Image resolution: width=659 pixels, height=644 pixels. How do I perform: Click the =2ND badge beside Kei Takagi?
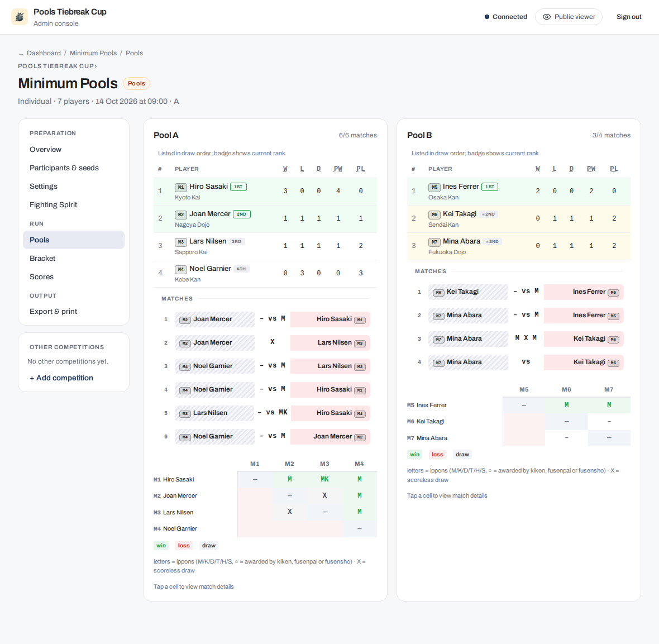pos(488,214)
